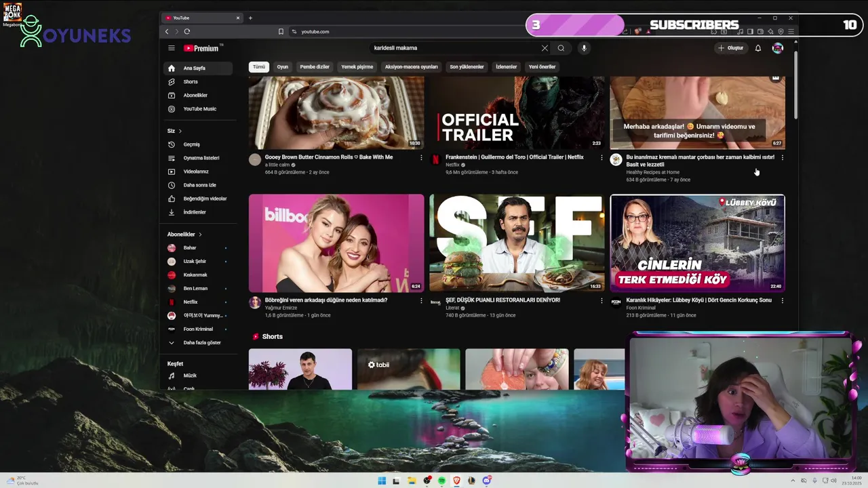Play the billboard two-women thumbnail
Viewport: 868px width, 488px height.
point(336,243)
